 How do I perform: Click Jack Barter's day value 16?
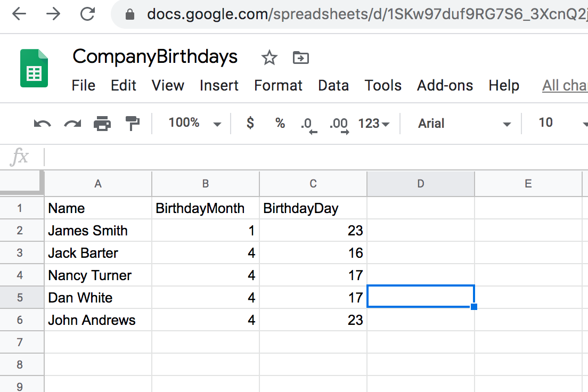[313, 253]
